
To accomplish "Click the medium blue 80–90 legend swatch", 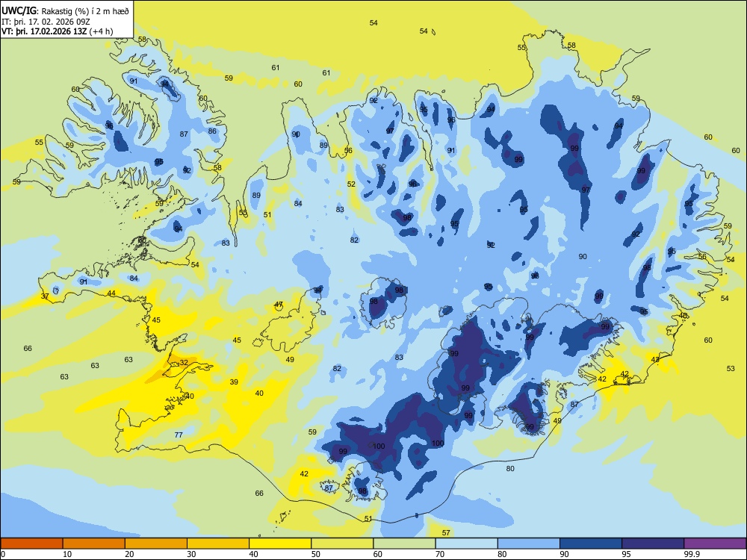I will pos(528,544).
